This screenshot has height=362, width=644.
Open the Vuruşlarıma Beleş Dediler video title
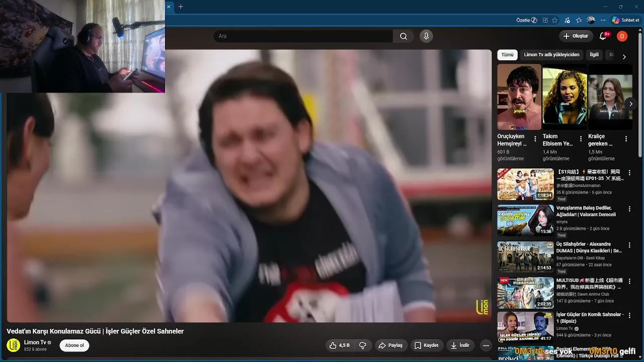point(586,211)
